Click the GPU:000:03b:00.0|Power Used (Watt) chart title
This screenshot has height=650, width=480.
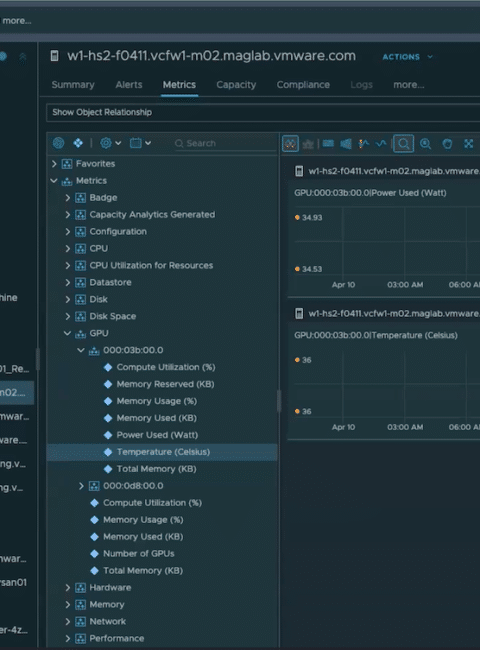pyautogui.click(x=370, y=193)
